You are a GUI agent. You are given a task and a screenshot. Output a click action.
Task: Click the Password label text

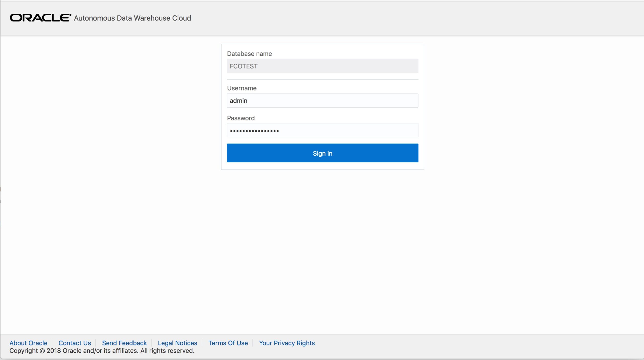click(241, 118)
